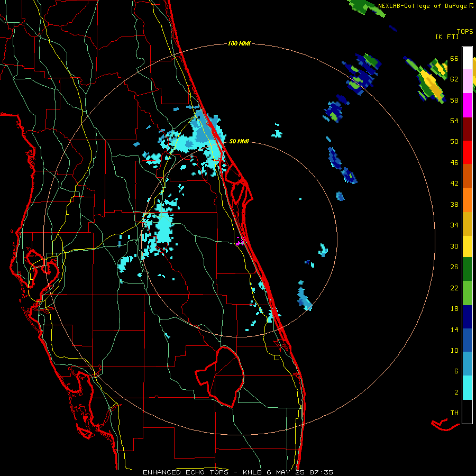476x476 pixels.
Task: Click the "NEXLAB-College of DuPage" credit text
Action: coord(422,6)
